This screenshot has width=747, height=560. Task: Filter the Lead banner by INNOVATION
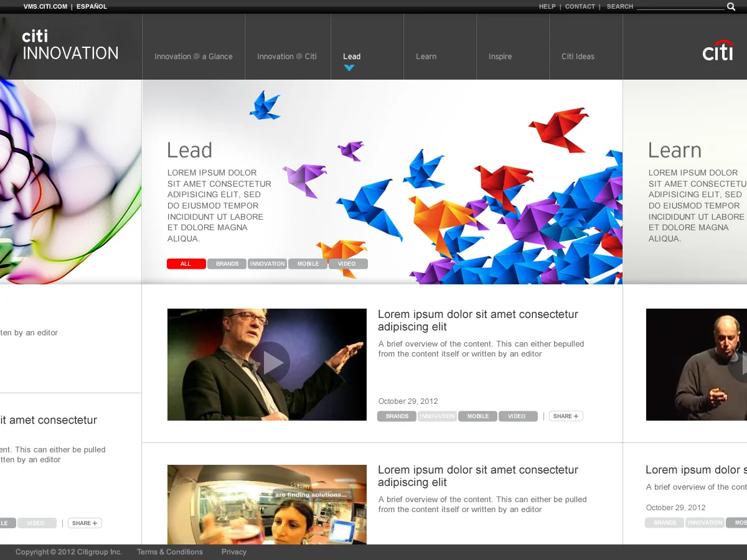[268, 264]
